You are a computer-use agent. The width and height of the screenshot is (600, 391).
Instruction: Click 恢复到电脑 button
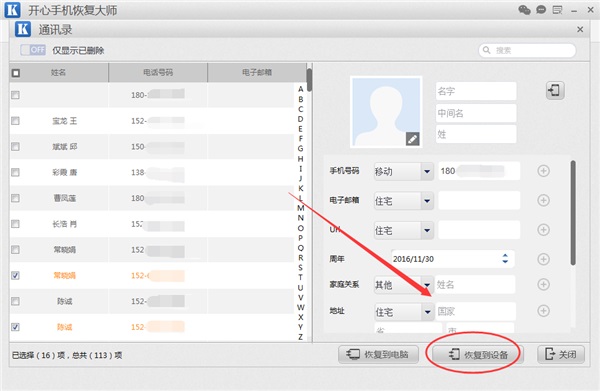378,355
